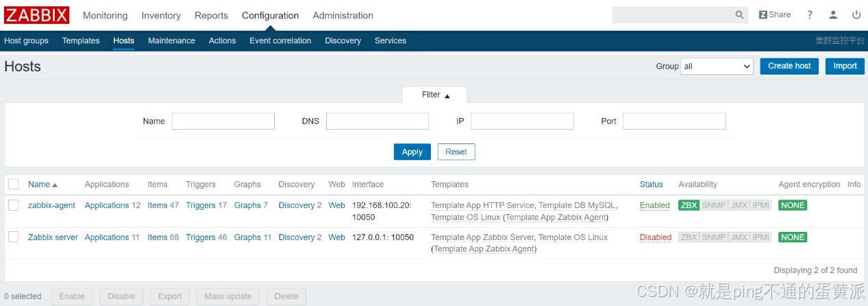This screenshot has width=868, height=306.
Task: Click the SNMP badge for Zabbix server
Action: point(714,237)
